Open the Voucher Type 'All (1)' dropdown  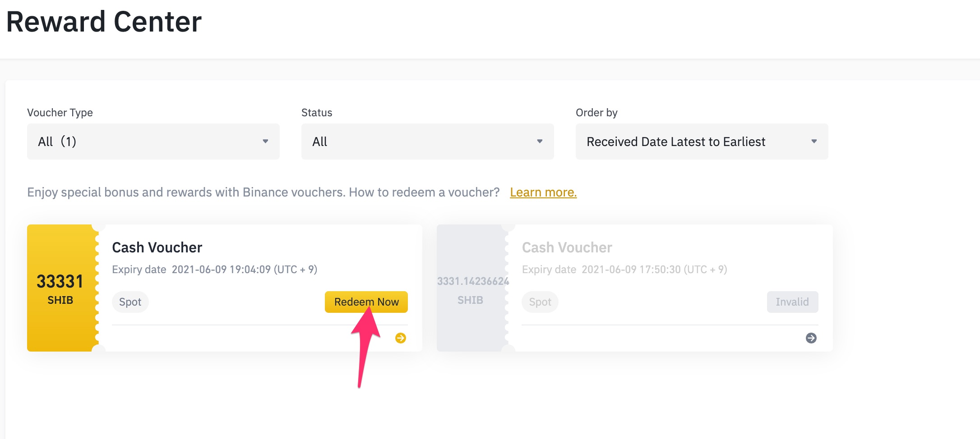[153, 142]
